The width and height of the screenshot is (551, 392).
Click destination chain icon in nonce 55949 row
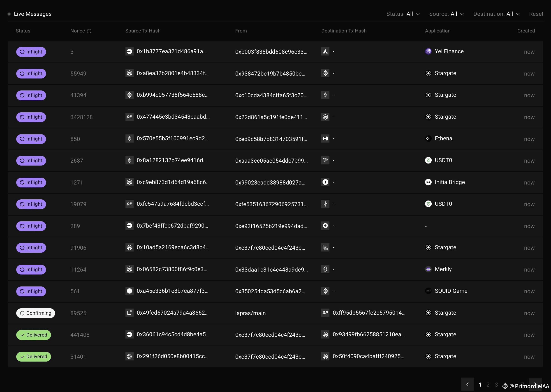tap(325, 73)
